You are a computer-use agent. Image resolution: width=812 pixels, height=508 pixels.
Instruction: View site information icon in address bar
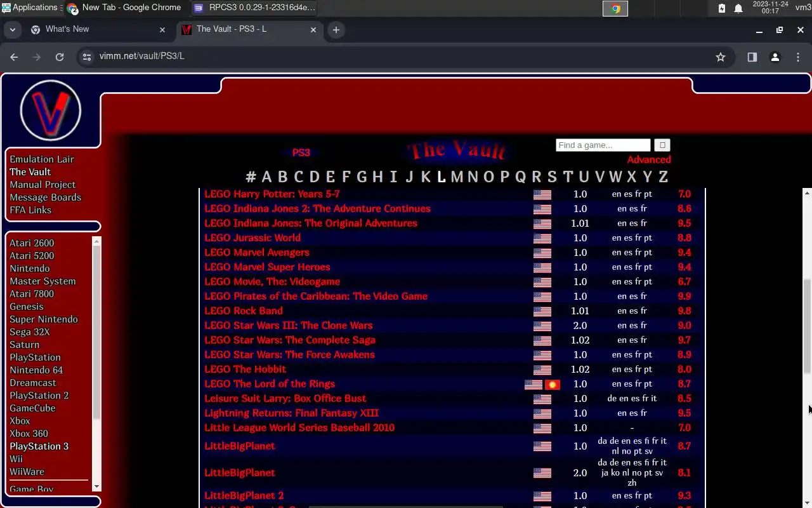[88, 57]
